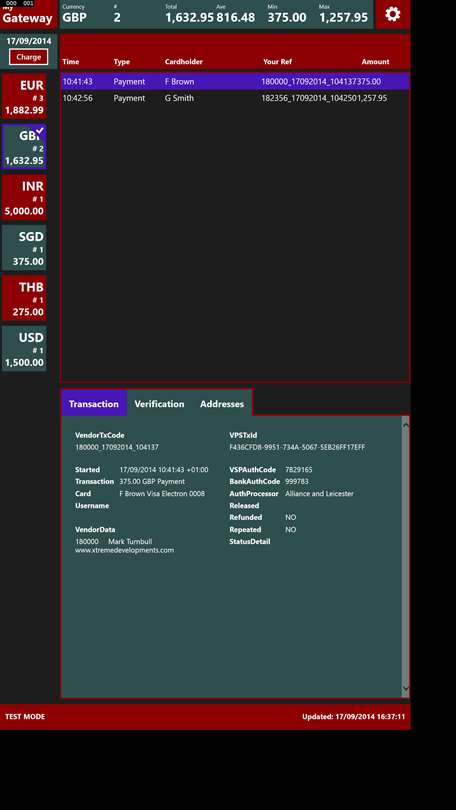456x810 pixels.
Task: Click the BankAuthCode value 999783
Action: (x=297, y=481)
